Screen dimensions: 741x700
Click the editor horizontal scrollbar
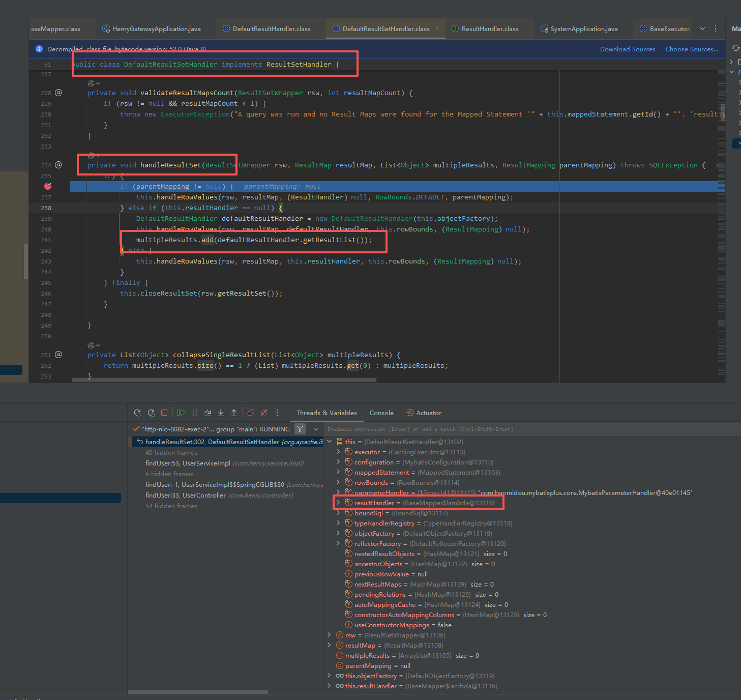click(224, 380)
